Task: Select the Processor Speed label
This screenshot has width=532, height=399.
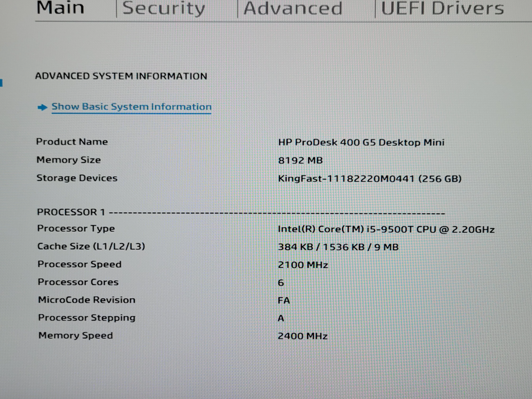Action: click(x=80, y=264)
